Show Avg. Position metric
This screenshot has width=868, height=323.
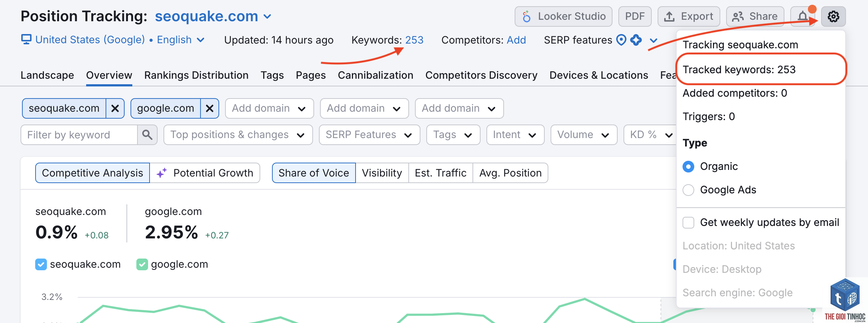(x=510, y=173)
